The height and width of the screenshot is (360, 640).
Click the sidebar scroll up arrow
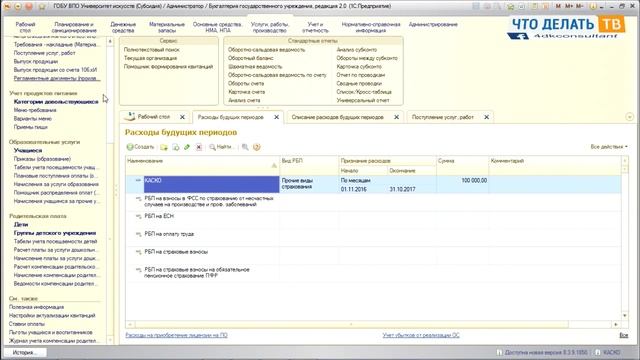(x=110, y=41)
